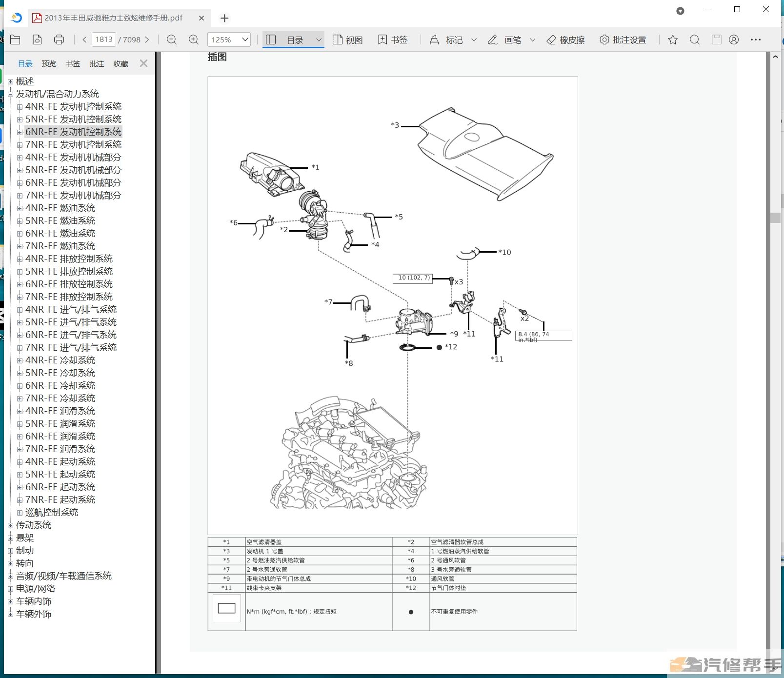Viewport: 784px width, 678px height.
Task: Click the file convert icon next to open
Action: point(37,40)
